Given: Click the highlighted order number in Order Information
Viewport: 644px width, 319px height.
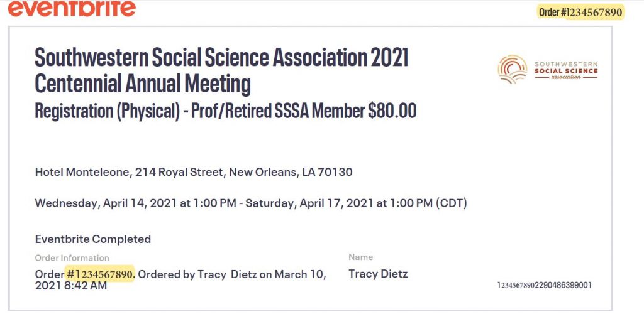Looking at the screenshot, I should (x=100, y=274).
